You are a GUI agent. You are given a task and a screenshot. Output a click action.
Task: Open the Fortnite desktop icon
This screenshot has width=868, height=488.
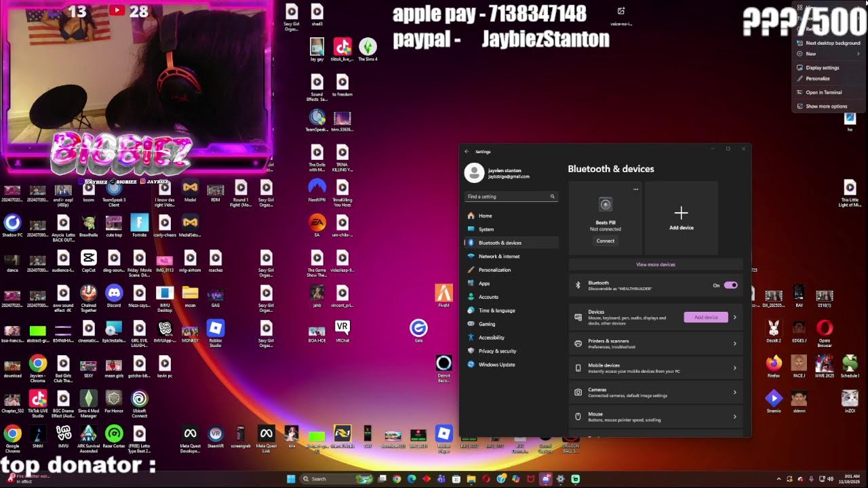[x=139, y=223]
